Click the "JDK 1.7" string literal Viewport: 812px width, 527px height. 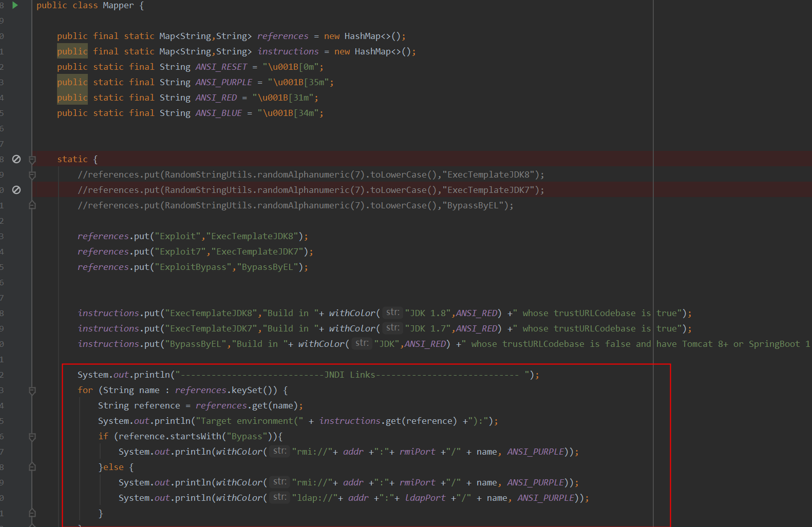tap(428, 329)
